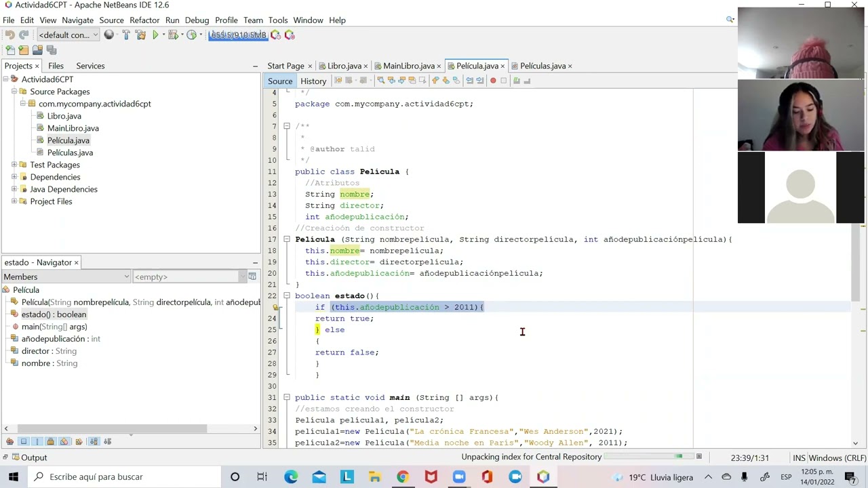
Task: Click the Debug Project toolbar icon
Action: point(174,35)
